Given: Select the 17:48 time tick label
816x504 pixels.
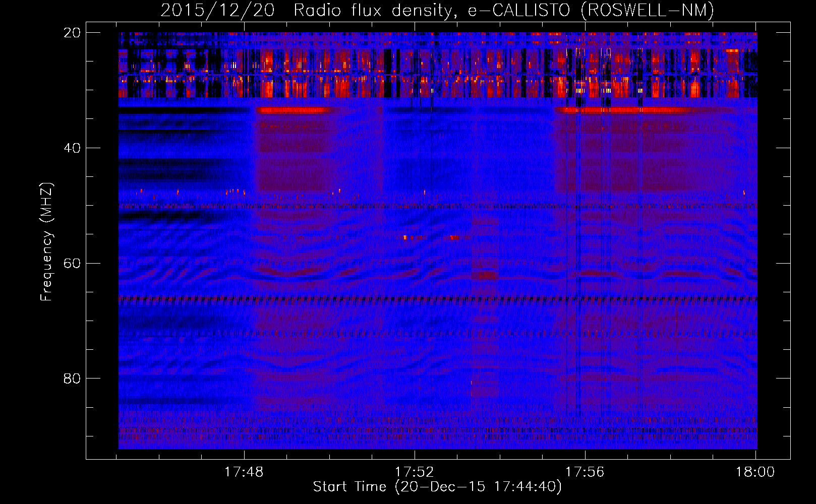Looking at the screenshot, I should [x=244, y=472].
